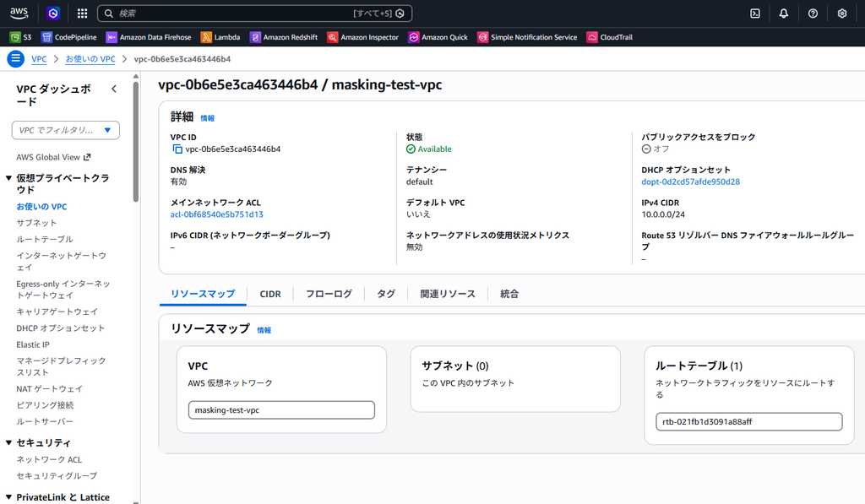
Task: Collapse the VPC dashboard side panel chevron
Action: coord(114,89)
